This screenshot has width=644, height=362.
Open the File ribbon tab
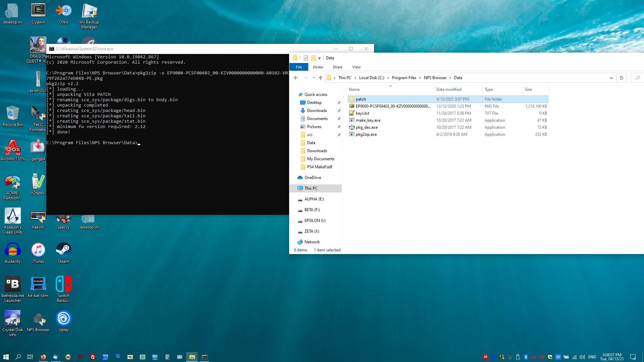click(x=299, y=67)
